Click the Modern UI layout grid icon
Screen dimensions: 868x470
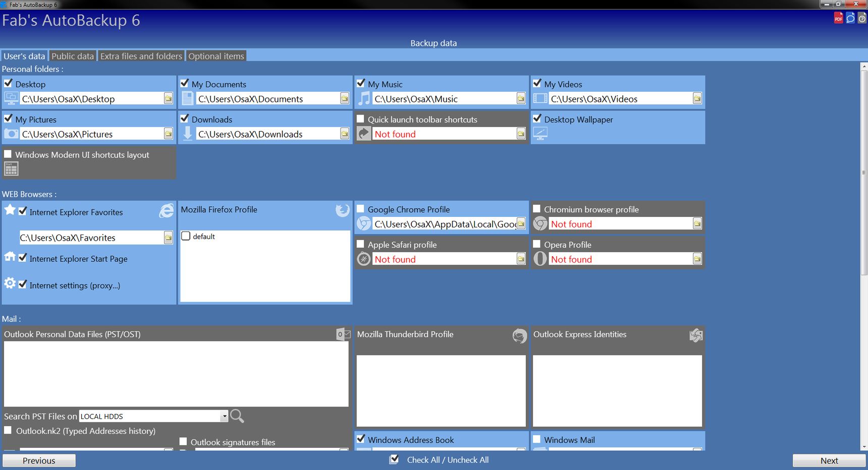point(11,169)
